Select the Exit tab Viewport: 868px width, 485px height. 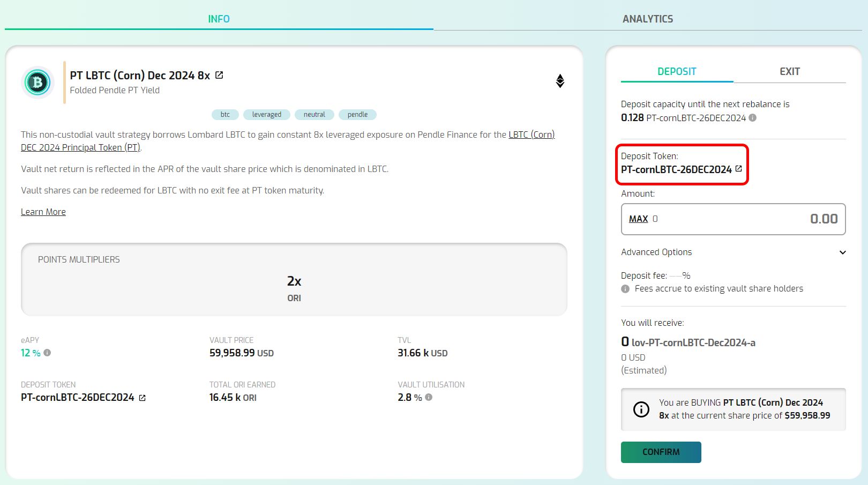(x=789, y=71)
